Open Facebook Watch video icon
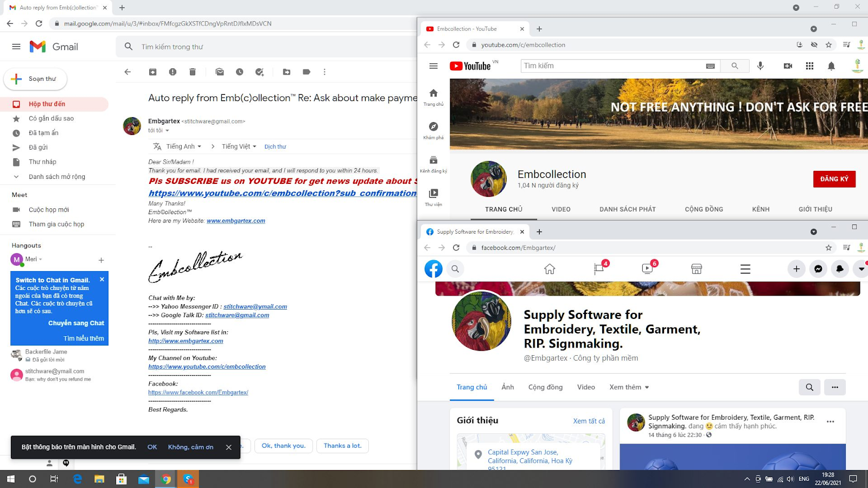 coord(648,269)
